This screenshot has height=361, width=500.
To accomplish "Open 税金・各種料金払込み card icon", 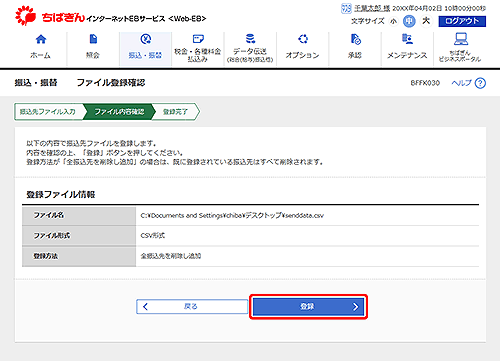I will coord(198,39).
